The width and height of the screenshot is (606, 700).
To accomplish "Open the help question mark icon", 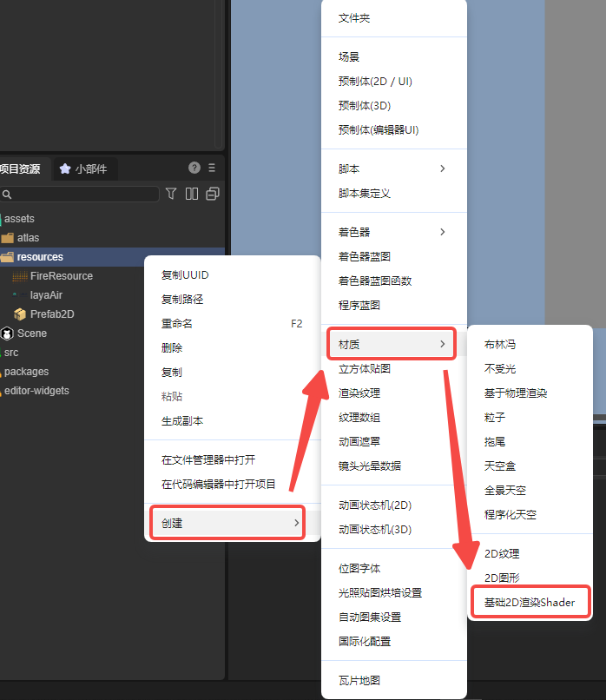I will tap(194, 168).
